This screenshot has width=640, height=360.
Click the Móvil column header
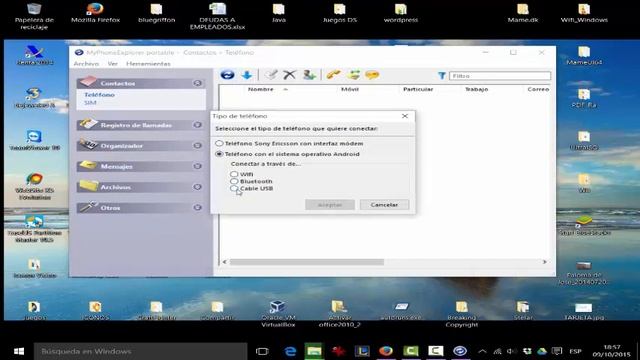tap(350, 89)
